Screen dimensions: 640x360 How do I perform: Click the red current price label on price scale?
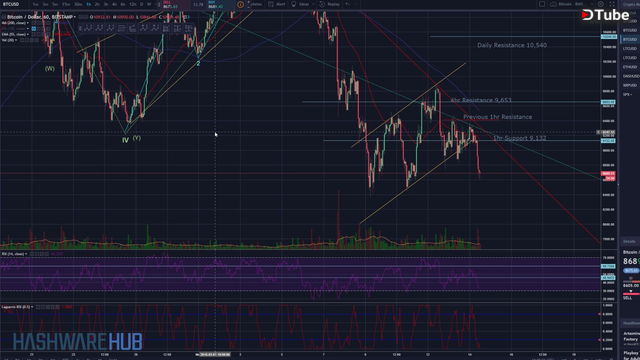click(608, 173)
